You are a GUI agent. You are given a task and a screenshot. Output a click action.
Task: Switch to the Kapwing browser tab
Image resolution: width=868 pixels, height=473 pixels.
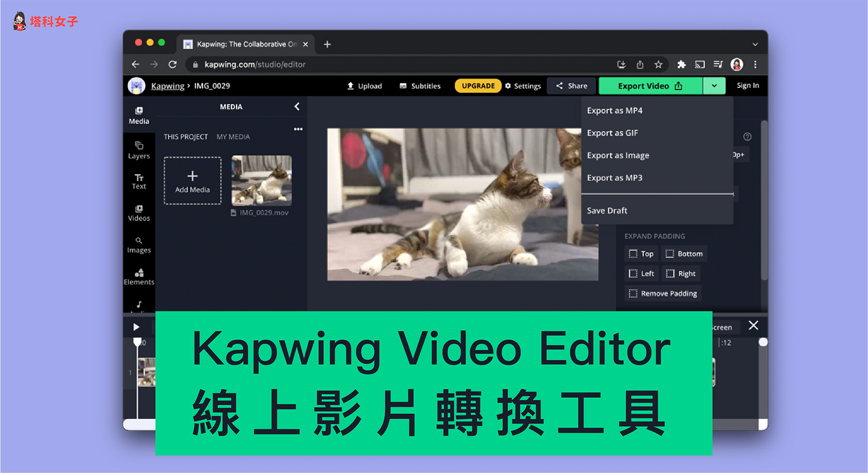(x=243, y=44)
